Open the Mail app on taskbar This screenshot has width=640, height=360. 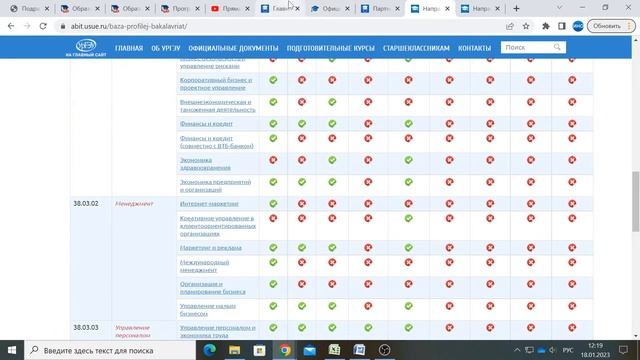(x=310, y=350)
